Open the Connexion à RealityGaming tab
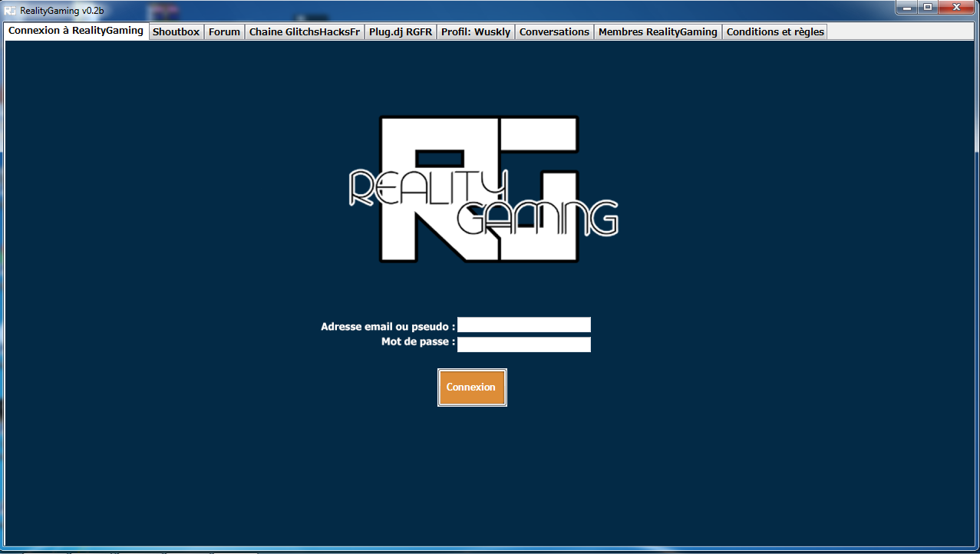The height and width of the screenshot is (554, 980). point(76,31)
